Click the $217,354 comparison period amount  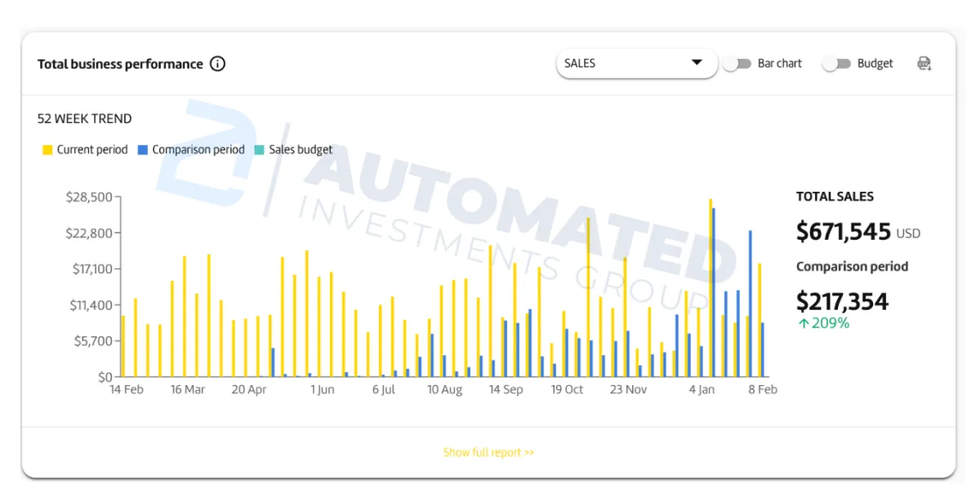pos(842,302)
